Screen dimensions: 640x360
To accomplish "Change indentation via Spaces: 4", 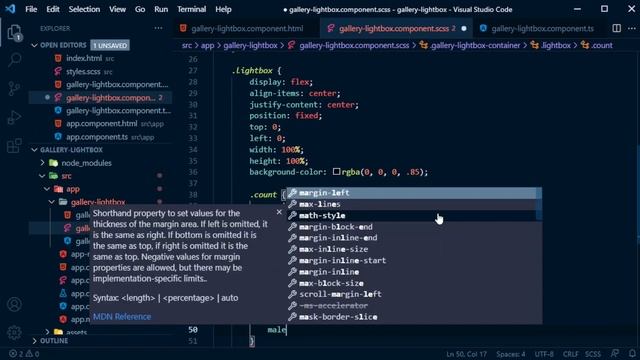I will [511, 354].
